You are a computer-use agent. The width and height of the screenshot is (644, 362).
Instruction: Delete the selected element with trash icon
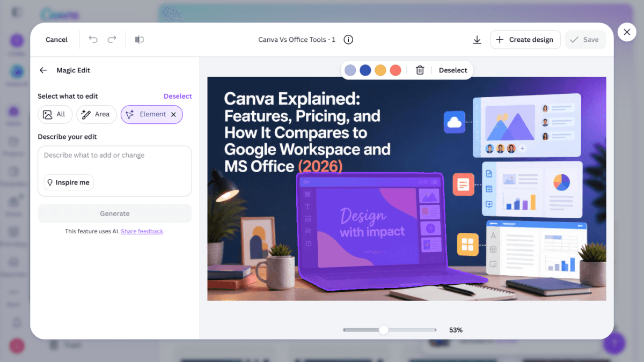(x=420, y=70)
